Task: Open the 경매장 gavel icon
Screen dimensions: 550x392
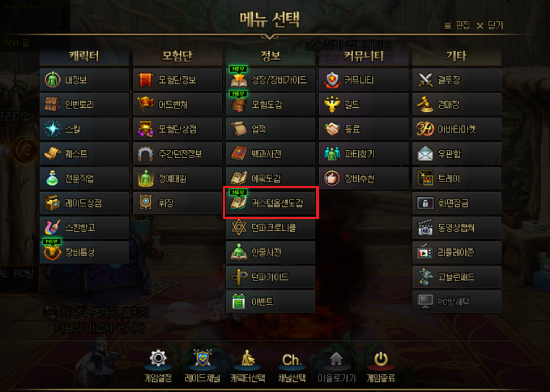Action: [425, 104]
